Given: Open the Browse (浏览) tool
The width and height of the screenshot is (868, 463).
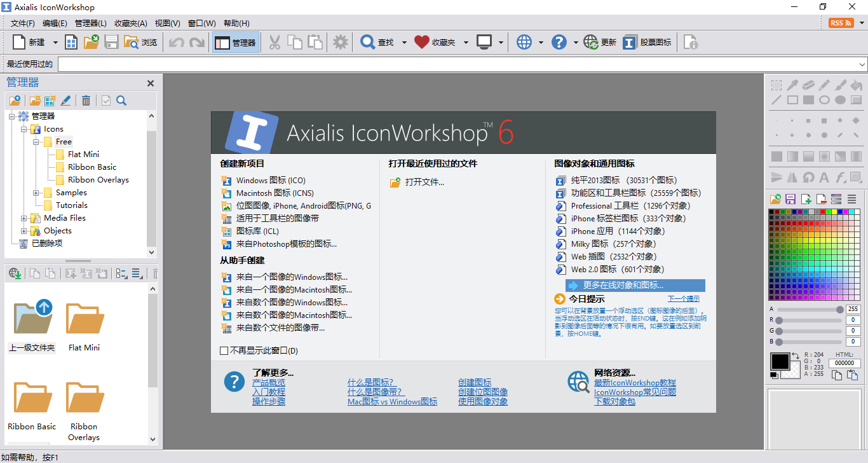Looking at the screenshot, I should click(x=140, y=43).
